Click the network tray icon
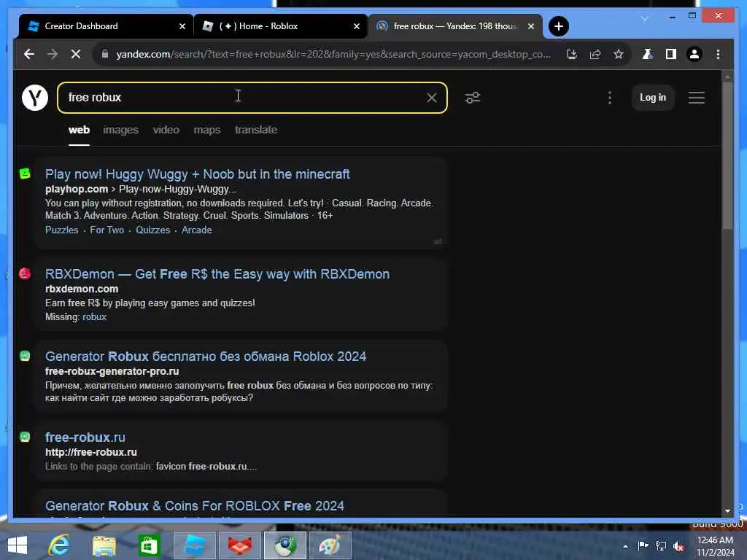Screen dimensions: 747x560 click(x=661, y=546)
